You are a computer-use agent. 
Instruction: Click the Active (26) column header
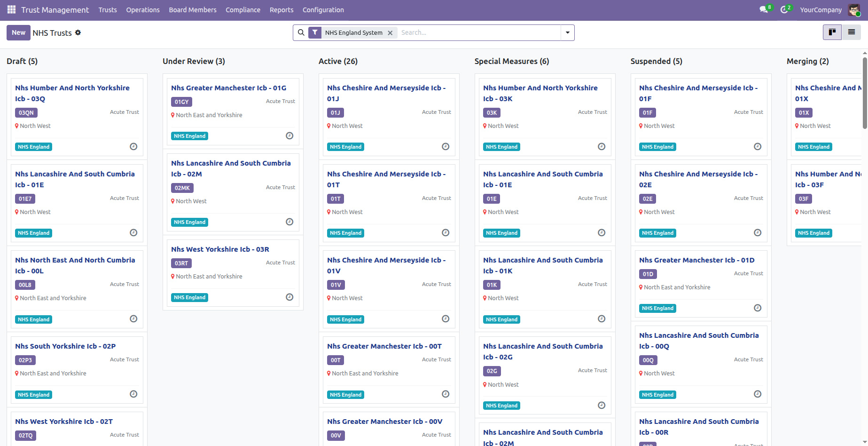pos(338,61)
